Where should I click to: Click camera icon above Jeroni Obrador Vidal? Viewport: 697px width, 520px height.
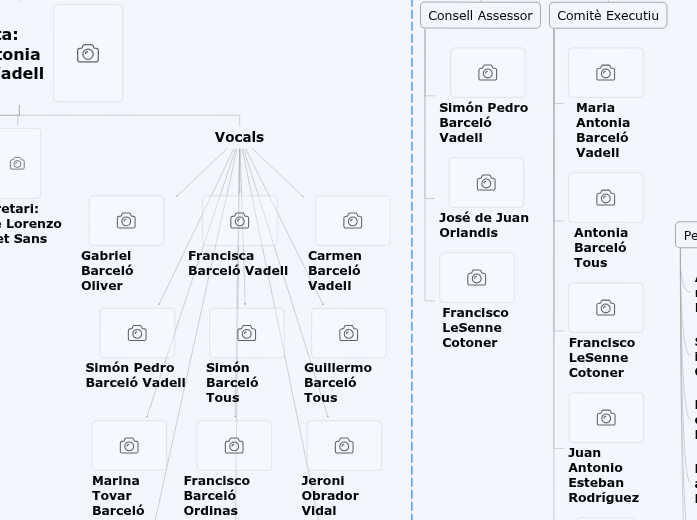[x=344, y=446]
